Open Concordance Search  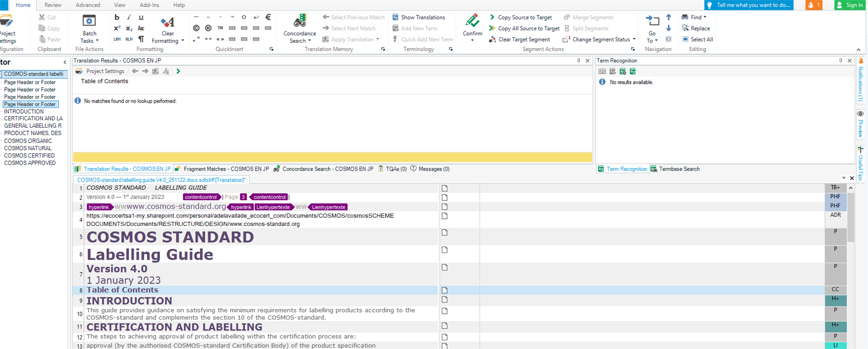tap(299, 29)
